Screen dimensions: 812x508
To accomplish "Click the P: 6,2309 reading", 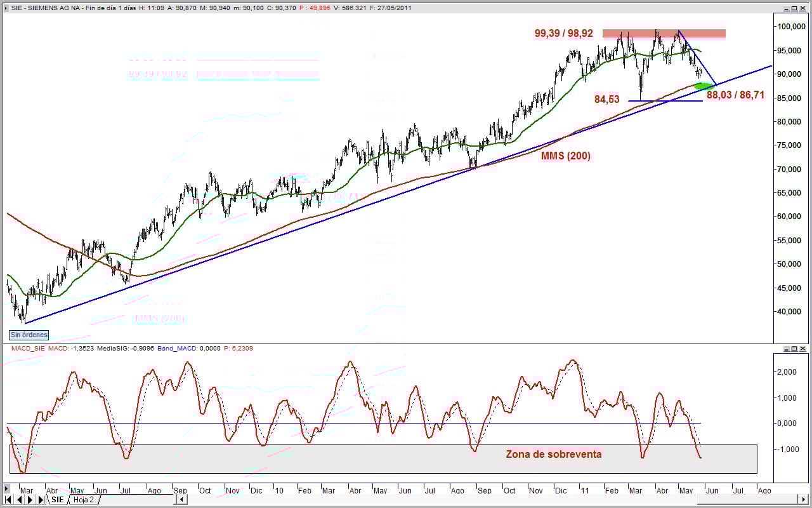I will [240, 348].
